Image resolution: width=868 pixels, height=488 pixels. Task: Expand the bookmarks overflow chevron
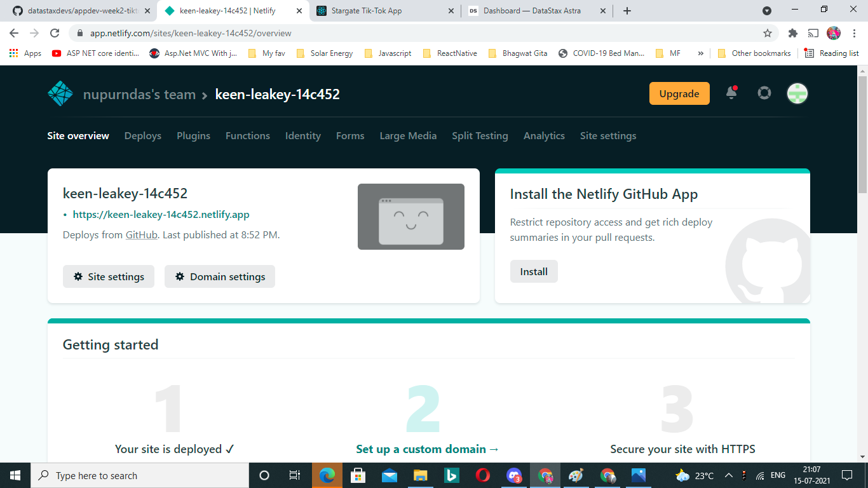[700, 53]
